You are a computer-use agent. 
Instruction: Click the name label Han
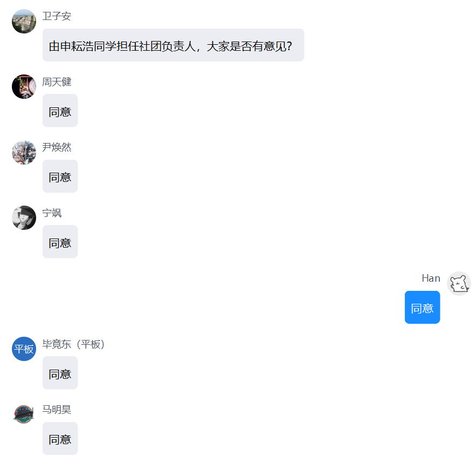tap(431, 278)
